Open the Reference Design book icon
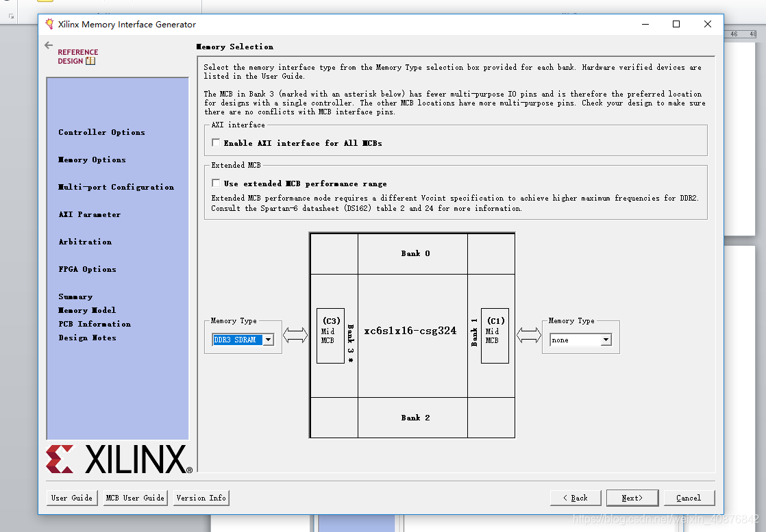This screenshot has width=766, height=532. pos(90,61)
